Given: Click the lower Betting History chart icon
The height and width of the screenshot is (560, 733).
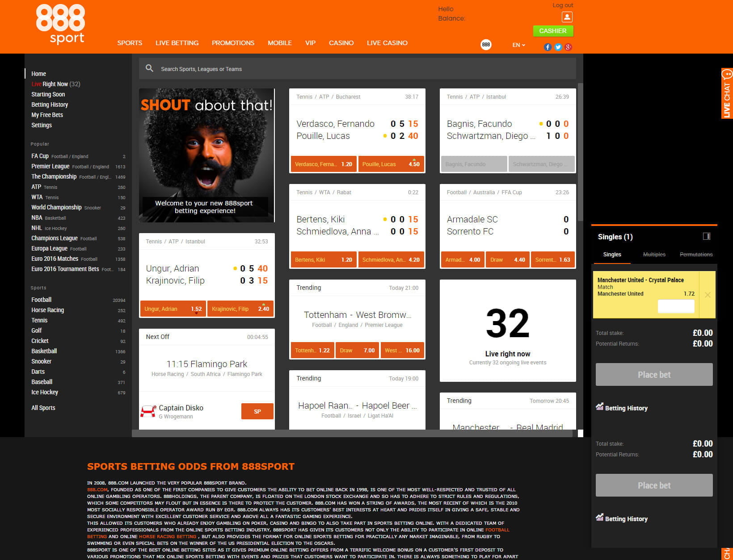Looking at the screenshot, I should [599, 517].
